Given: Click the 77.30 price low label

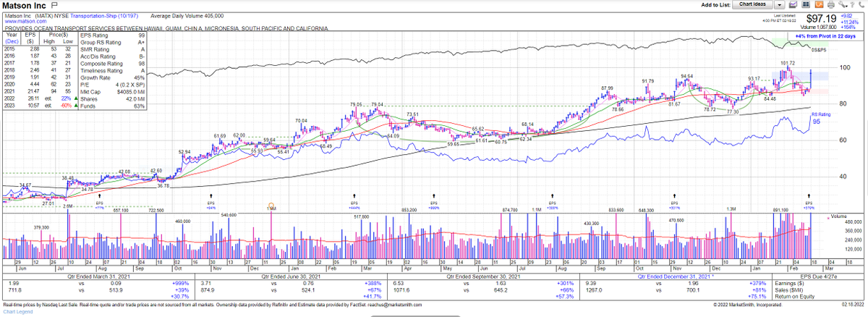Looking at the screenshot, I should [732, 112].
